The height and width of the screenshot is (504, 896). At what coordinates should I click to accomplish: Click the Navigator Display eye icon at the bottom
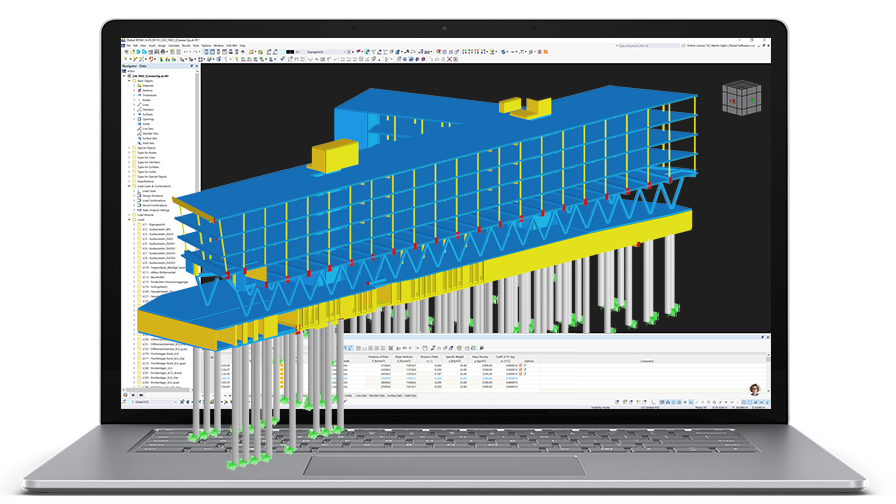coord(133,395)
